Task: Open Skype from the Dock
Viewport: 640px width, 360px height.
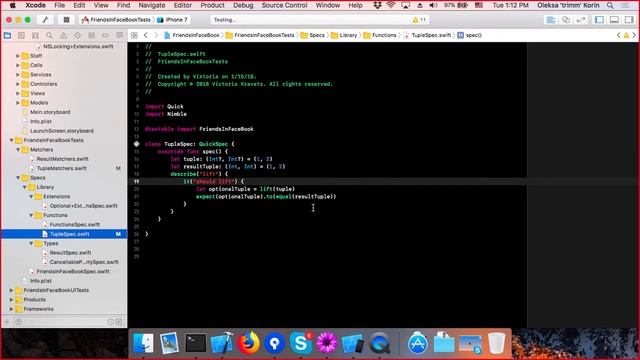Action: tap(301, 343)
